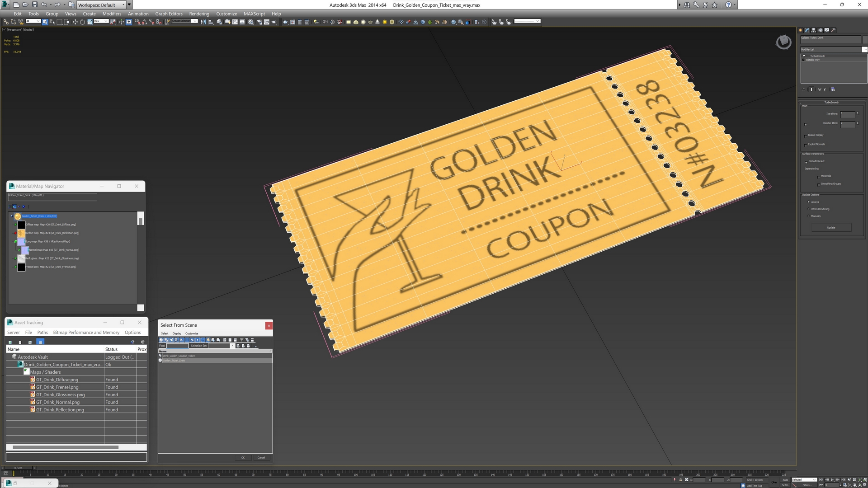Select Manually update radio button
868x488 pixels.
click(x=809, y=216)
